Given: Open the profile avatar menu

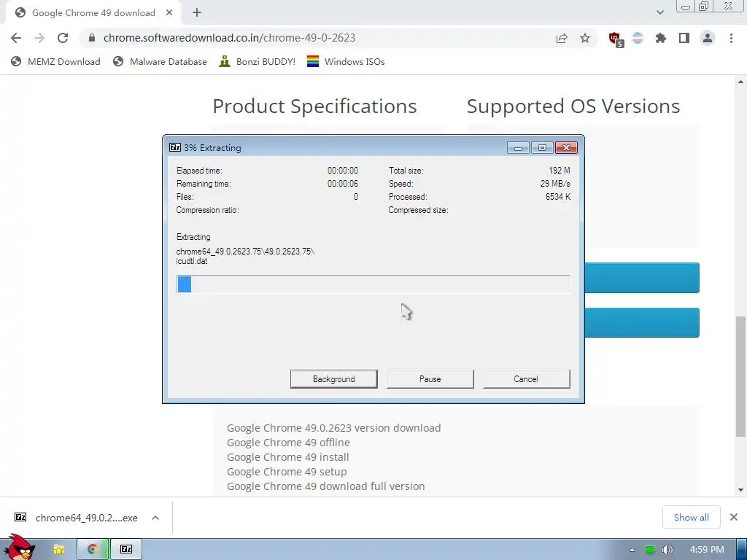Looking at the screenshot, I should [x=708, y=38].
